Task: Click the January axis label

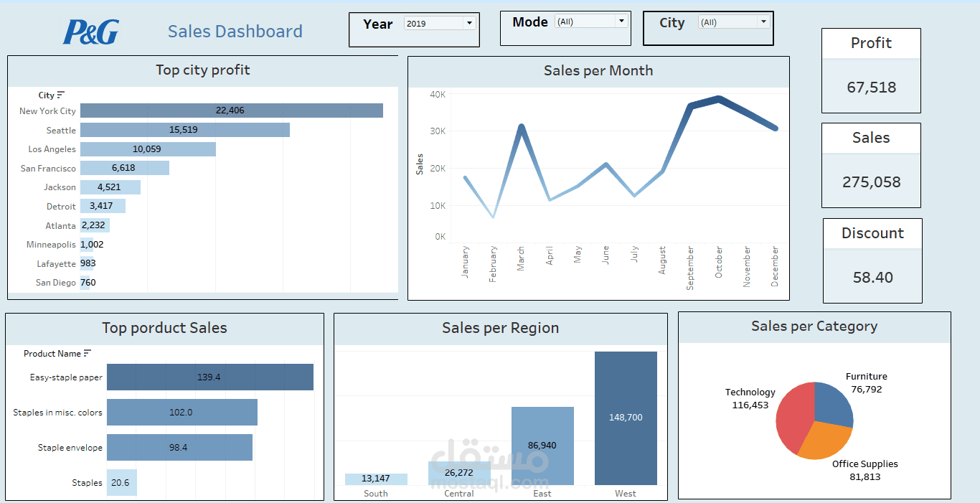Action: coord(465,262)
